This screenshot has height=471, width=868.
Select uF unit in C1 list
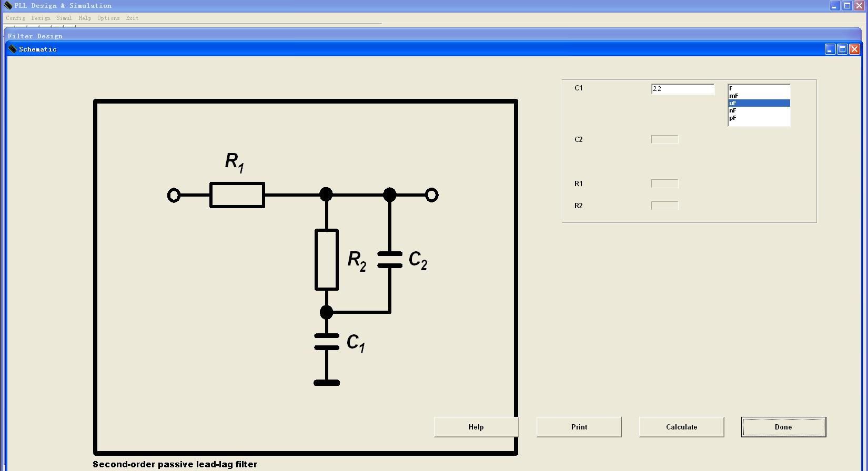[759, 103]
